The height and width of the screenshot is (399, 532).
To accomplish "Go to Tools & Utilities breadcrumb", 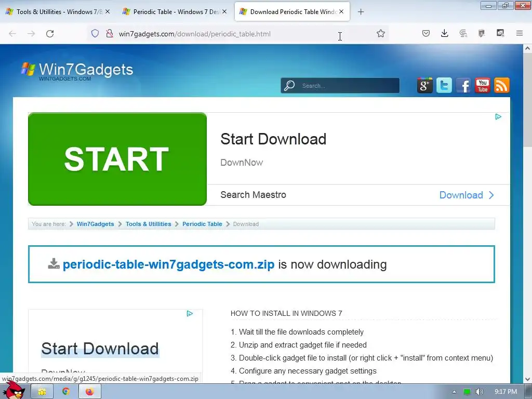I will (x=148, y=224).
